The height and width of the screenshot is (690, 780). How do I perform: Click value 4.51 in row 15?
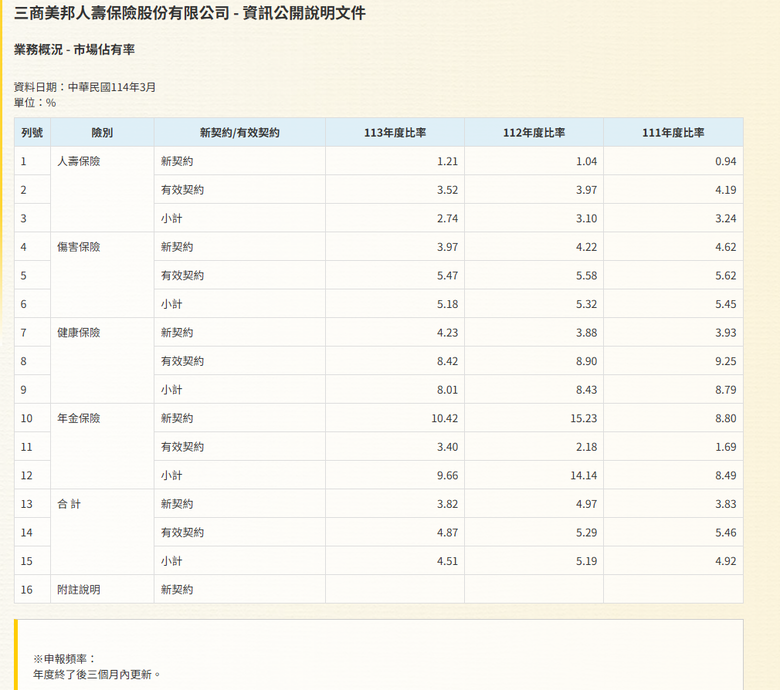(447, 561)
